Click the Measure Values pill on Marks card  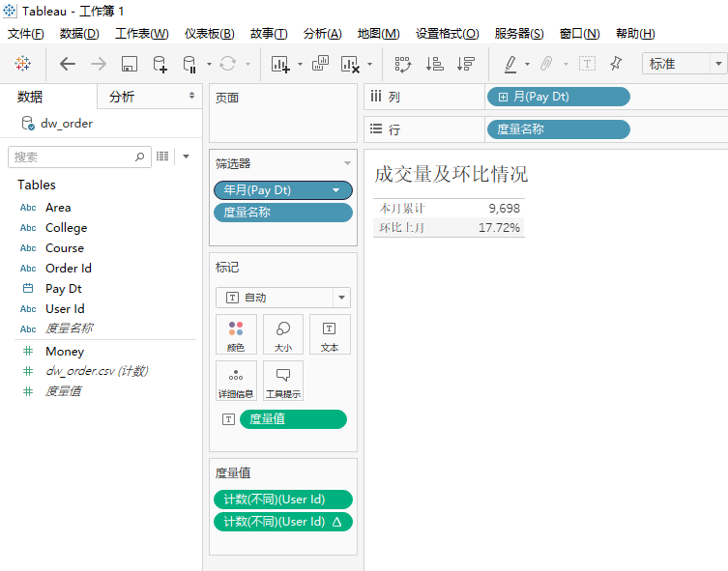294,419
